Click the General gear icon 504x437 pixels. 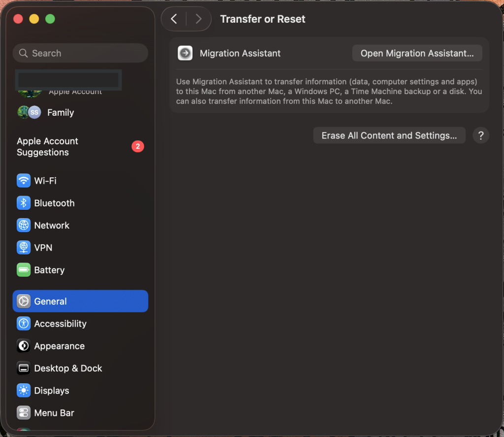(x=24, y=301)
